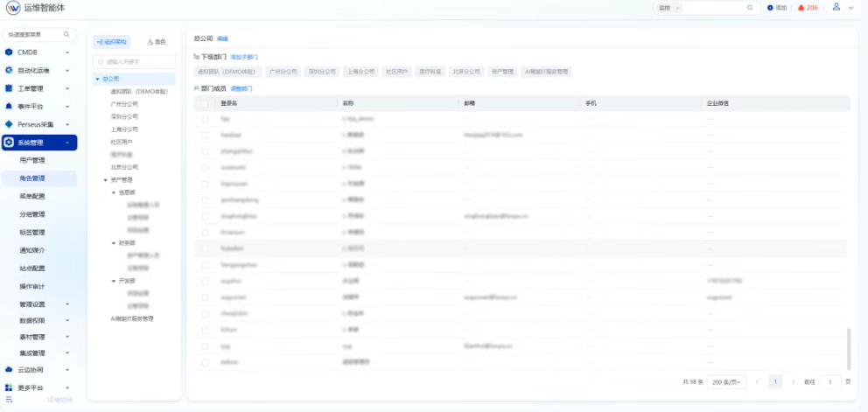This screenshot has width=868, height=412.
Task: Collapse the 资产管理 tree node
Action: tap(105, 180)
